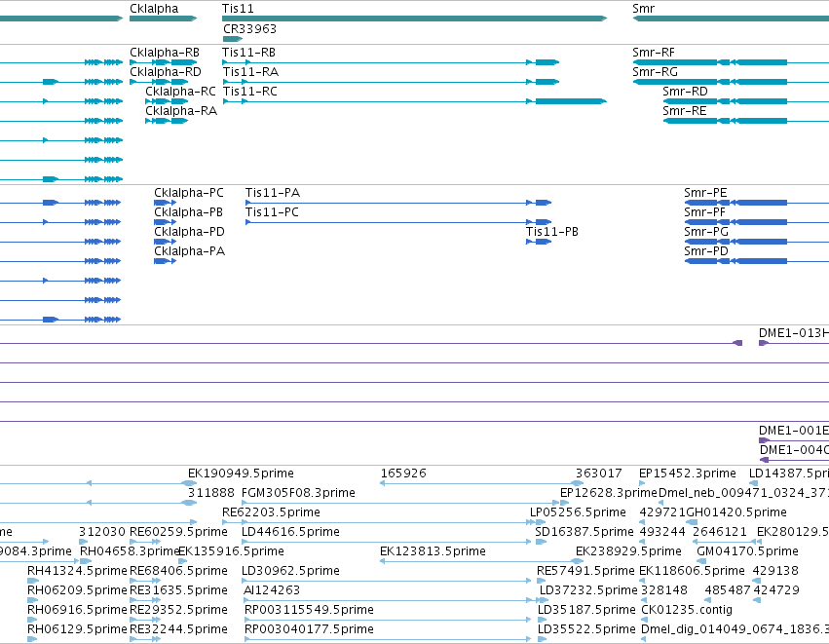Viewport: 829px width, 644px height.
Task: Select EST RH04658.3prime
Action: pyautogui.click(x=131, y=551)
